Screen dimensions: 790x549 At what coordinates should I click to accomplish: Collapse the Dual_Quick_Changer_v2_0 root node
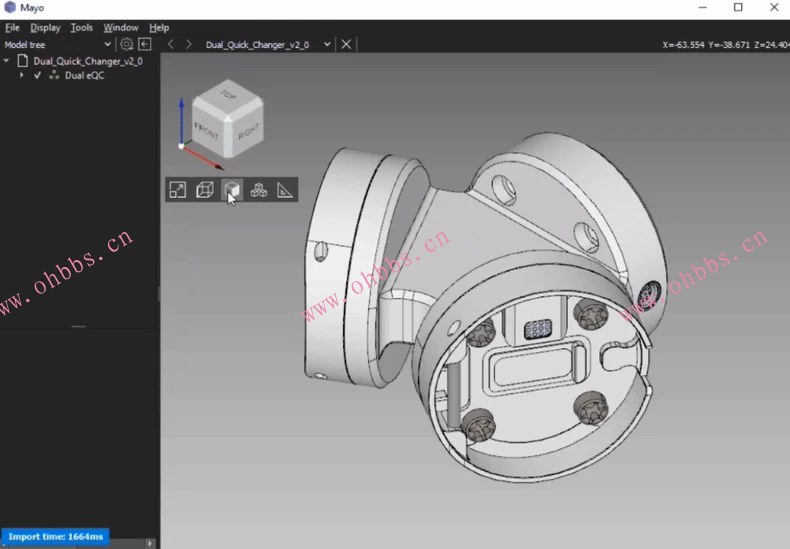[7, 61]
